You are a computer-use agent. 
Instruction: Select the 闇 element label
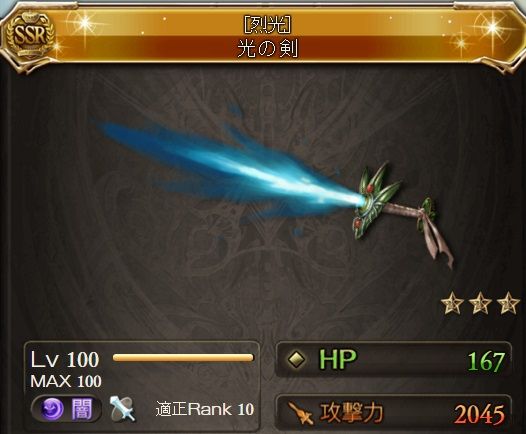(x=81, y=410)
